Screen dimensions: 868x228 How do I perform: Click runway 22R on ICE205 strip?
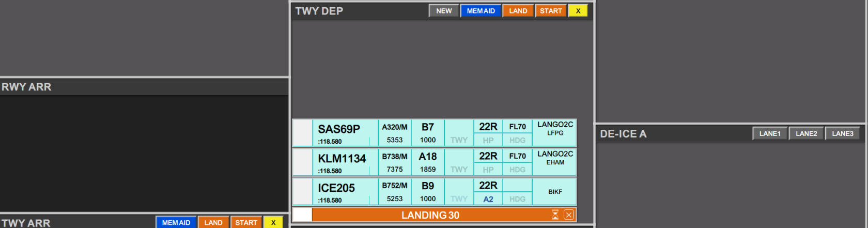point(488,186)
